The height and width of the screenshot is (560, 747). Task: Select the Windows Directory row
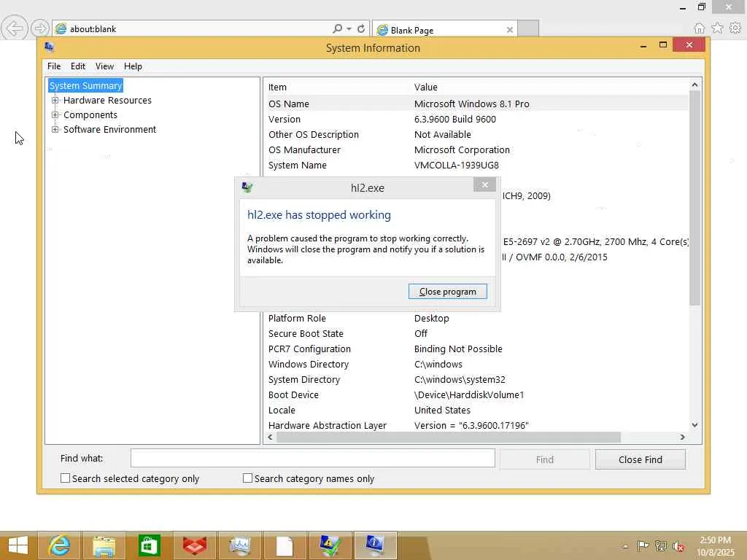[476, 364]
